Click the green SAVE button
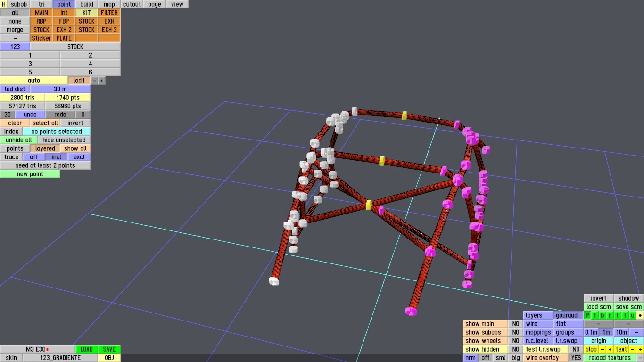This screenshot has height=362, width=644. (x=109, y=349)
